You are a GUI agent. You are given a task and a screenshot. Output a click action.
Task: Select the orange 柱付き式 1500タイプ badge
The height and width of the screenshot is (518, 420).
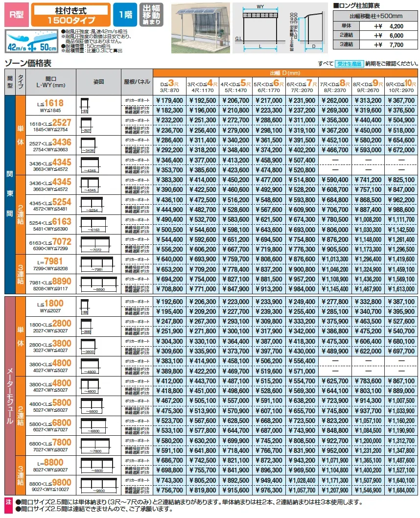[x=70, y=15]
